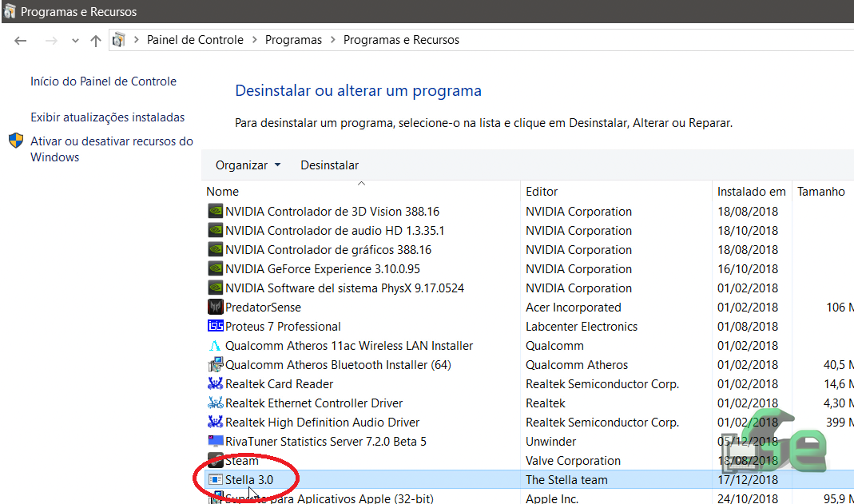Expand the chevron before Painel de Controle

(x=136, y=40)
